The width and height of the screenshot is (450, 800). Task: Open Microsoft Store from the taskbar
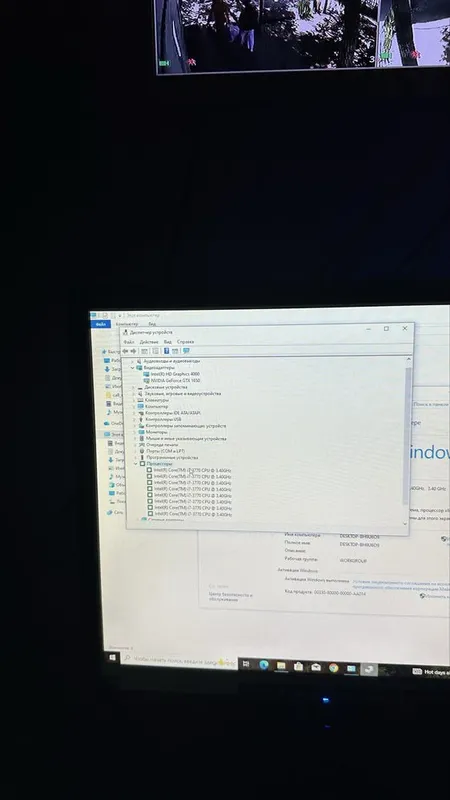[x=298, y=666]
